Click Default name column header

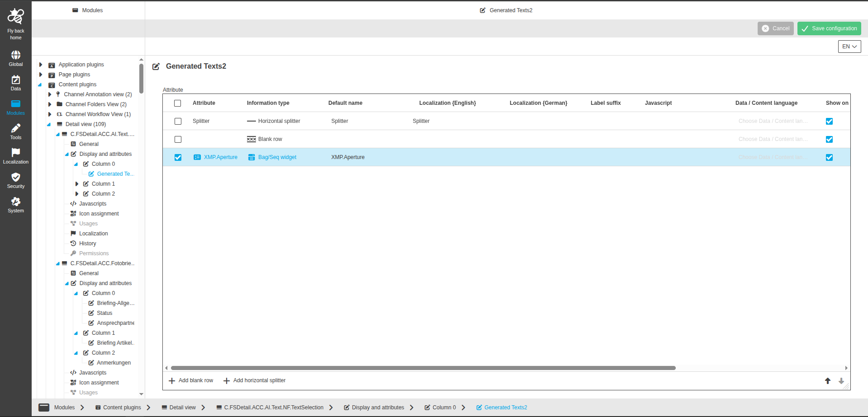pyautogui.click(x=345, y=103)
